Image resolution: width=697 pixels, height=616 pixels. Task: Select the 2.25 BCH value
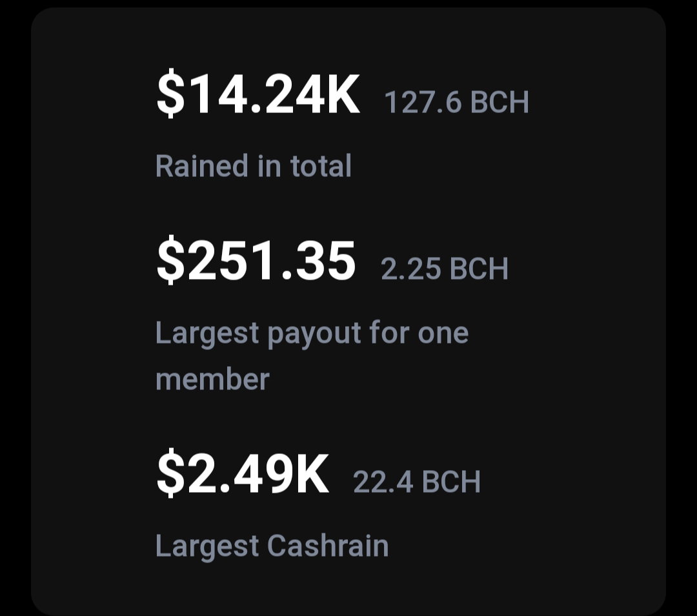point(445,269)
